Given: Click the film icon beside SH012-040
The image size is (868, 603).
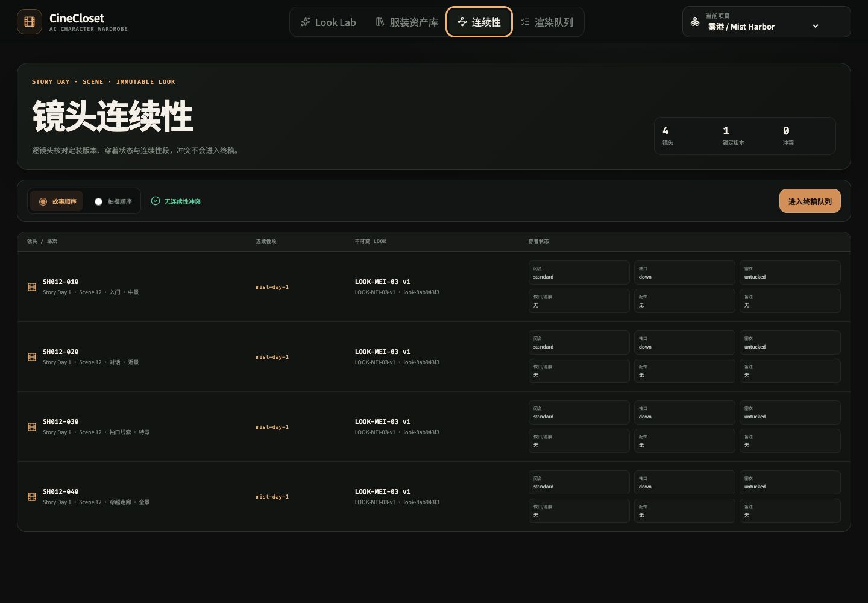Looking at the screenshot, I should [x=32, y=497].
